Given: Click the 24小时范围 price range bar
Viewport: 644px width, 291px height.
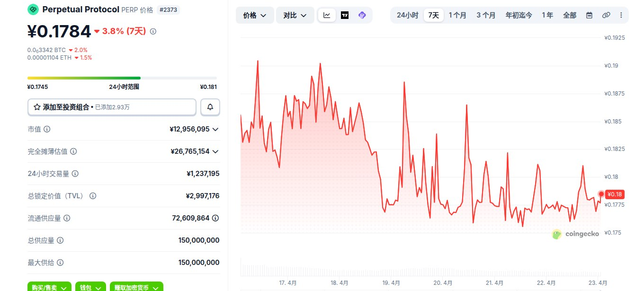Looking at the screenshot, I should tap(122, 78).
